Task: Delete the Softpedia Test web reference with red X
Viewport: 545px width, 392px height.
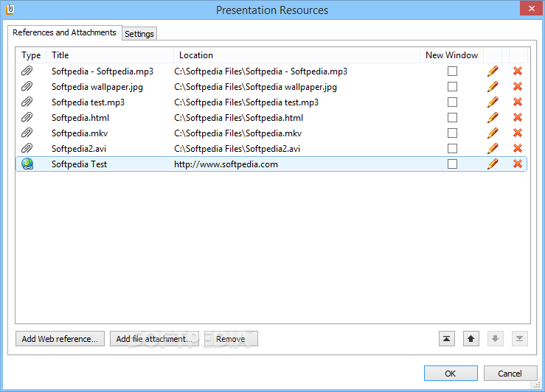Action: [518, 164]
